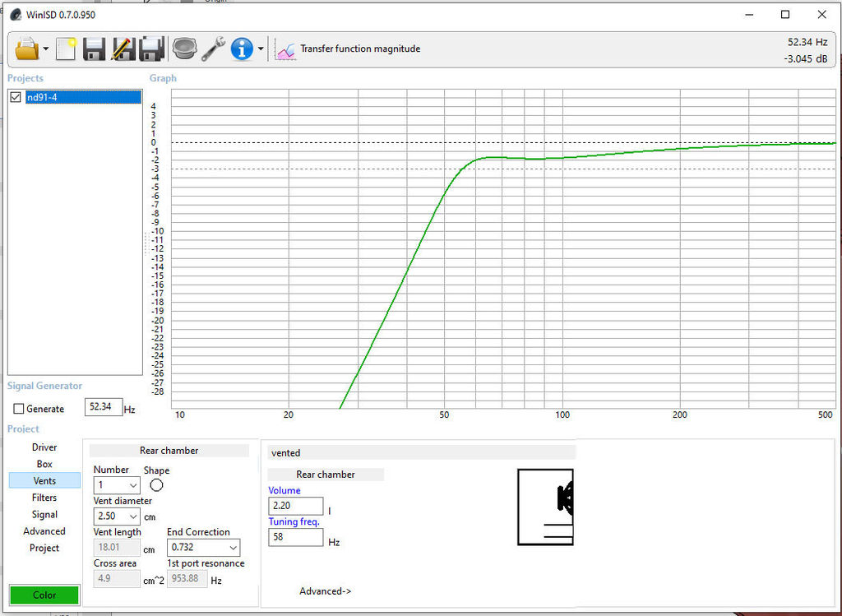
Task: Open the Advanced tab in project list
Action: click(x=44, y=531)
